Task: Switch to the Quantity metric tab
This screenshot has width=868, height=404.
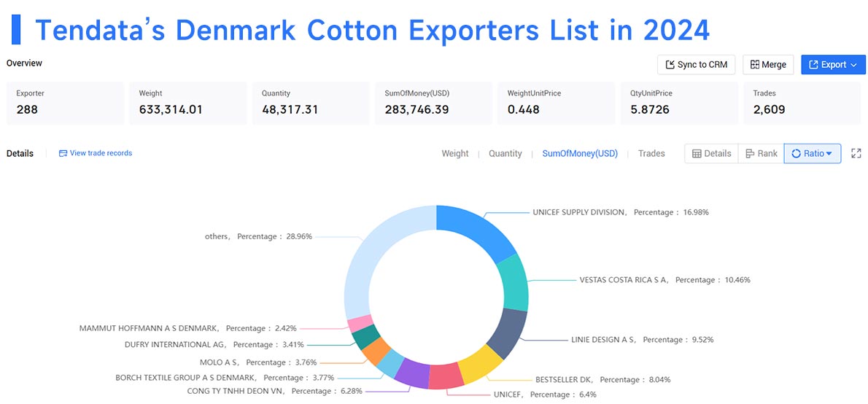Action: point(505,154)
